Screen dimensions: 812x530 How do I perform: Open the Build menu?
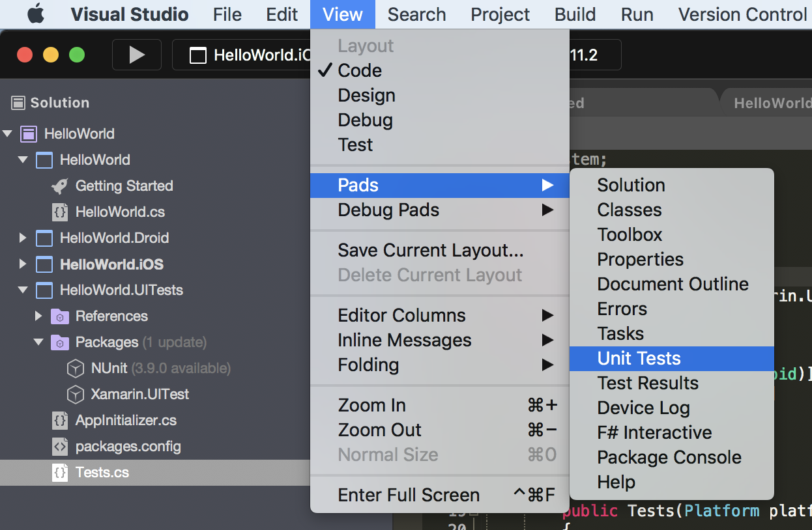[x=575, y=14]
